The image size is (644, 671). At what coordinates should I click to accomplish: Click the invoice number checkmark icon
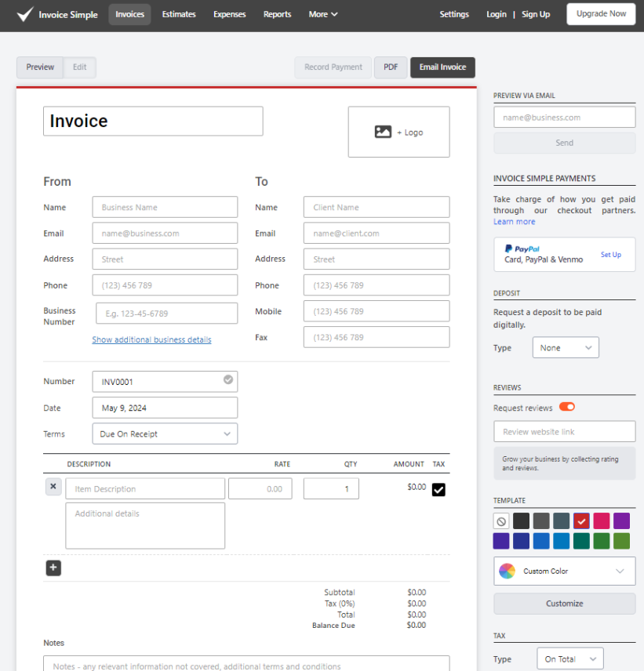click(x=228, y=380)
